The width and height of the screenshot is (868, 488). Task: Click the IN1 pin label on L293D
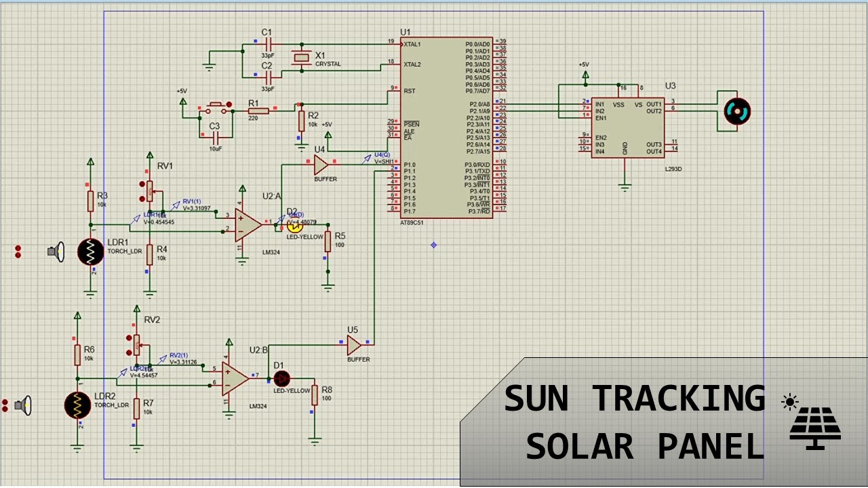click(x=599, y=104)
